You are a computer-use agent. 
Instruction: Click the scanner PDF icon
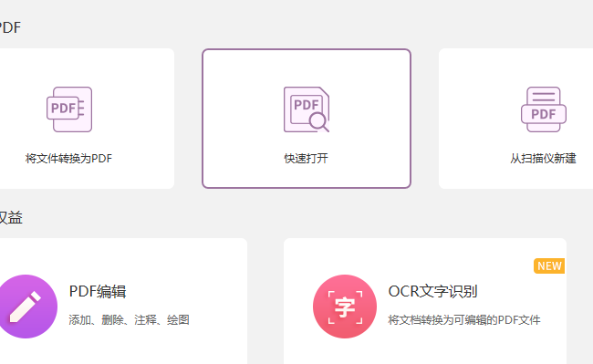(544, 109)
